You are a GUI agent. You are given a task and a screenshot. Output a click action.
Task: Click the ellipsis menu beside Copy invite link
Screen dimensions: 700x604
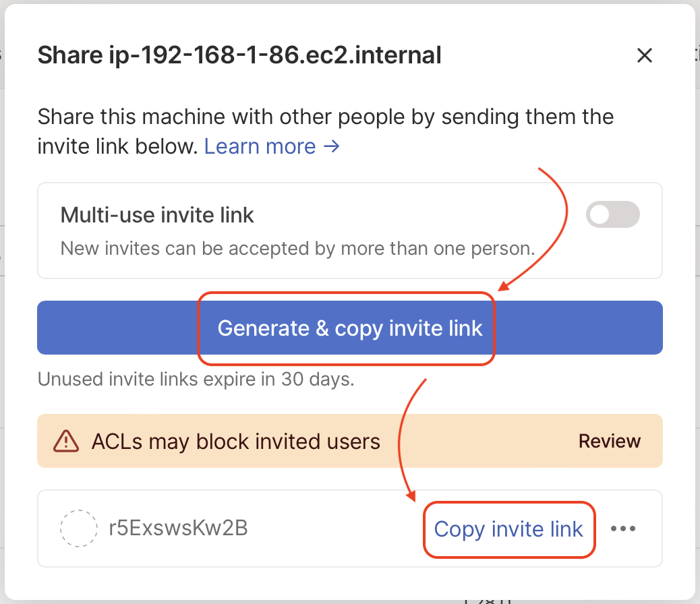623,530
